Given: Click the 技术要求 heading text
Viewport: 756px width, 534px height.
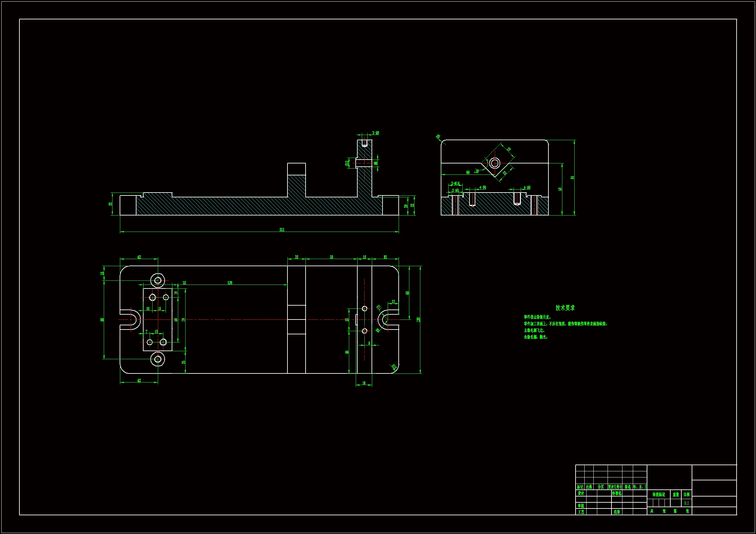Looking at the screenshot, I should point(565,308).
